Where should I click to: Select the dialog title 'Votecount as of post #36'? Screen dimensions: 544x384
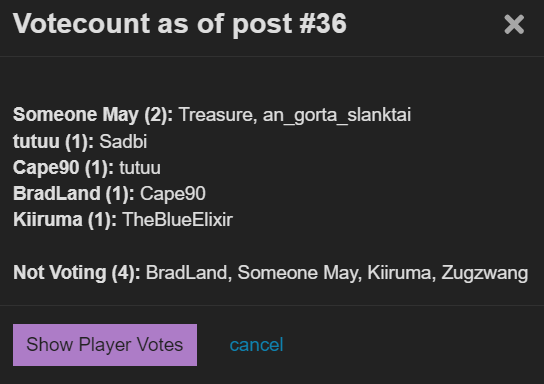click(x=180, y=24)
